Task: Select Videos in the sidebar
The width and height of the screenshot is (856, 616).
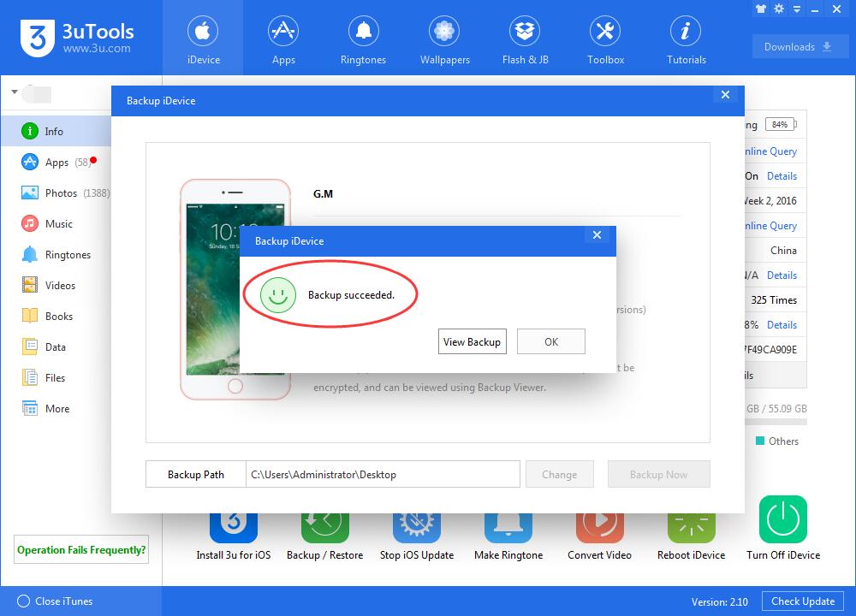Action: click(56, 286)
